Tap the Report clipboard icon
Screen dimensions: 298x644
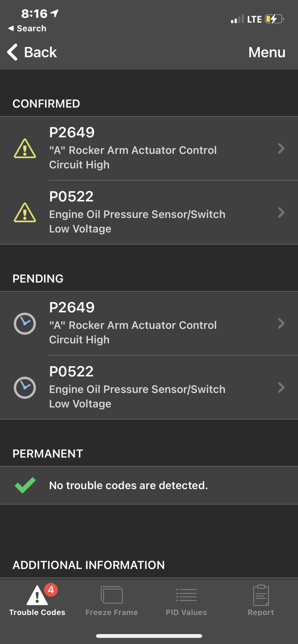tap(261, 595)
